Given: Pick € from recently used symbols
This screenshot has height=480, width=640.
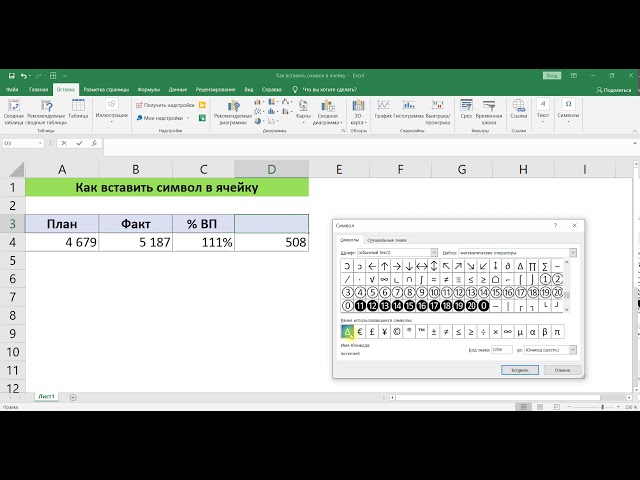Looking at the screenshot, I should coord(360,332).
